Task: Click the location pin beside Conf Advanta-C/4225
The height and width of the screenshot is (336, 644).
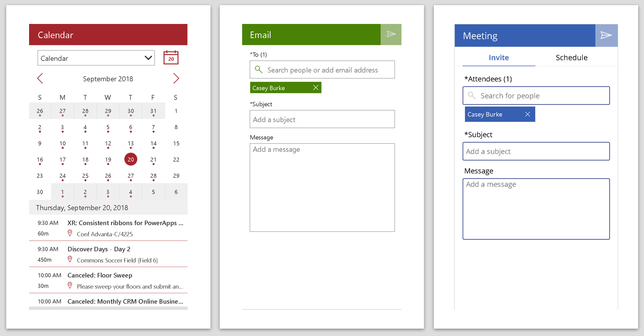Action: tap(70, 233)
